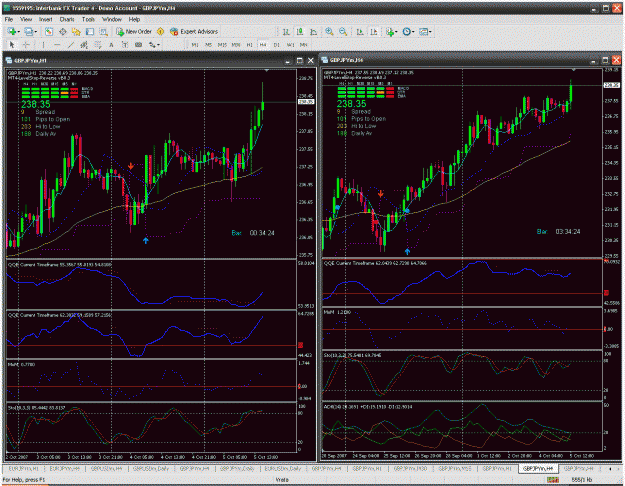Switch to M5 timeframe

(x=208, y=45)
